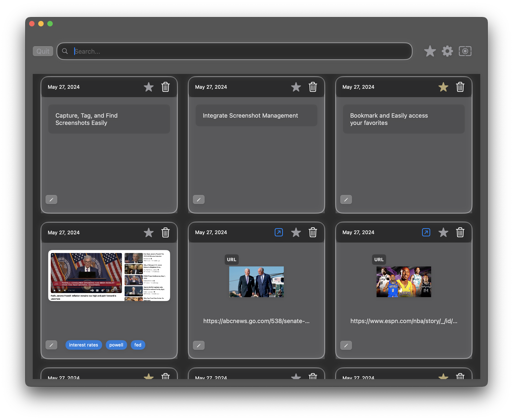Click the pencil edit icon on the 'Bookmark and Easily access' card
Image resolution: width=513 pixels, height=420 pixels.
(346, 200)
